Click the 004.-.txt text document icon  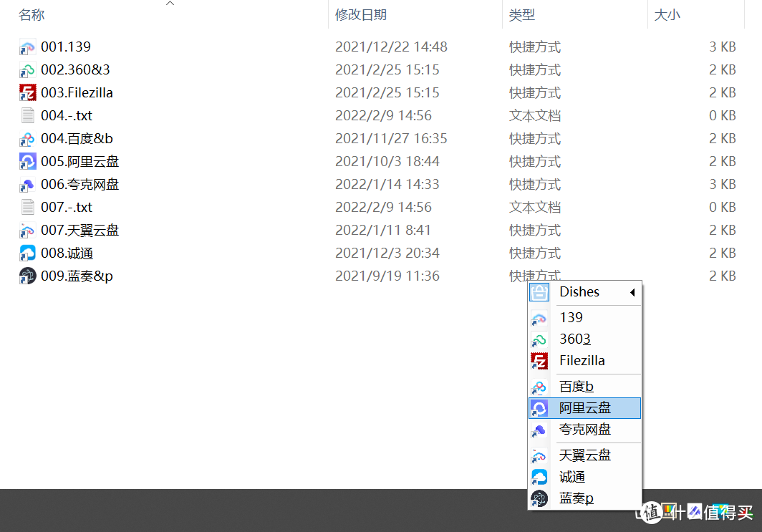coord(27,115)
